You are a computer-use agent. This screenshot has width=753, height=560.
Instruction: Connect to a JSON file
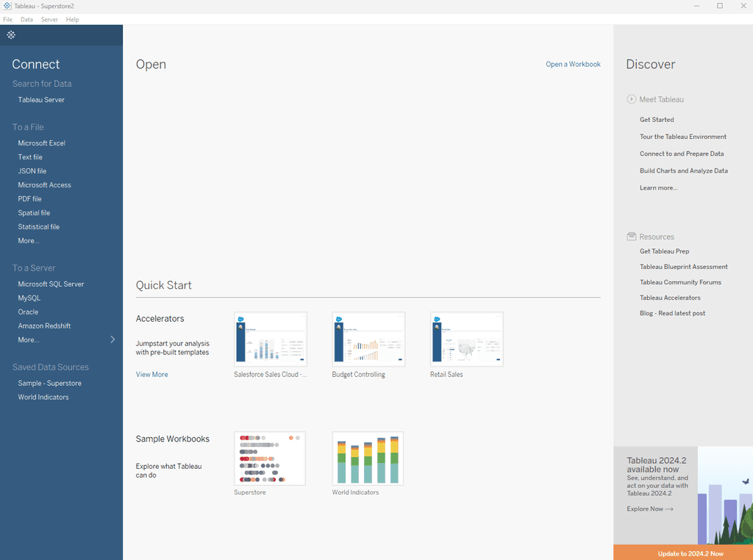tap(30, 170)
